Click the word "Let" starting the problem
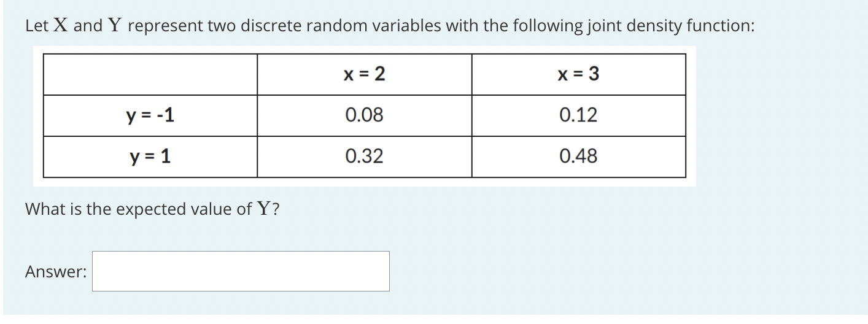Viewport: 868px width, 324px height. 37,26
